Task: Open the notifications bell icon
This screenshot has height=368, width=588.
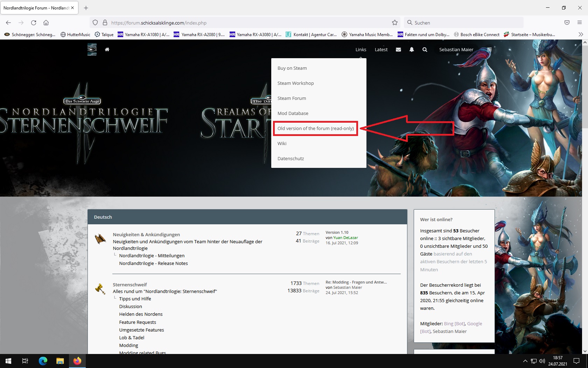Action: (x=412, y=49)
